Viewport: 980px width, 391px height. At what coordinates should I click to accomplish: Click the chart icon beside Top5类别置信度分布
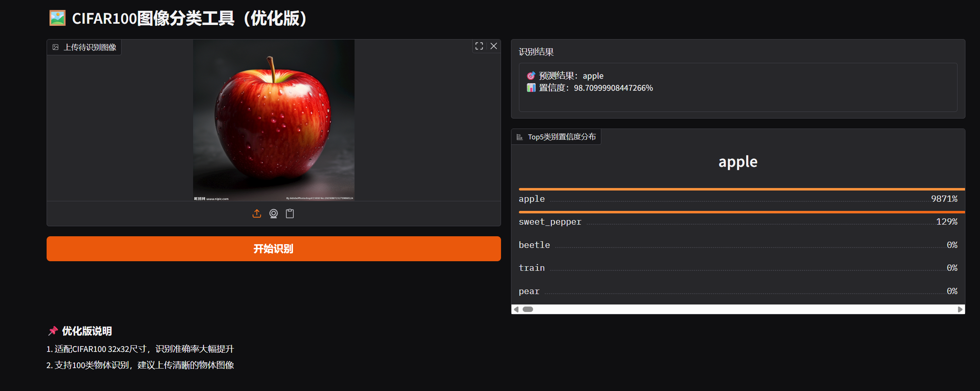click(x=519, y=137)
